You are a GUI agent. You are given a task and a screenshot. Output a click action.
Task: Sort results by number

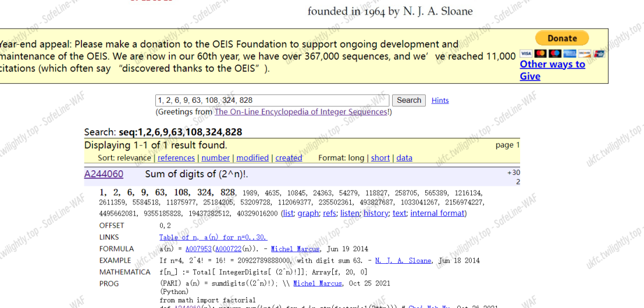click(x=216, y=157)
